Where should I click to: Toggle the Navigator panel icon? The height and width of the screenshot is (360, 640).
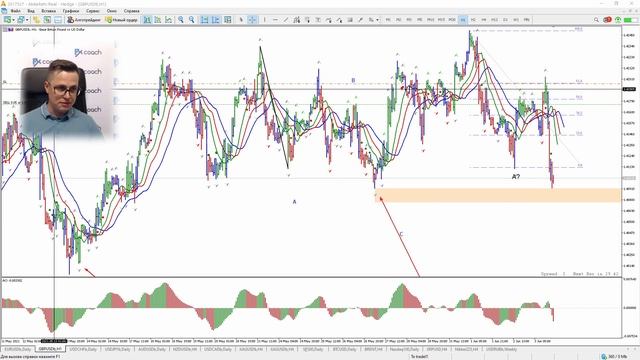point(47,20)
